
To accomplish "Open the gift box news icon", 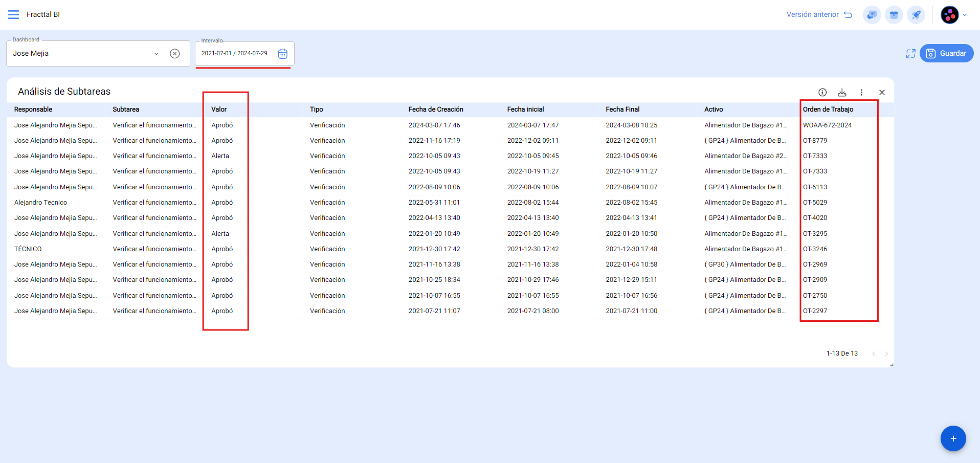I will click(894, 15).
